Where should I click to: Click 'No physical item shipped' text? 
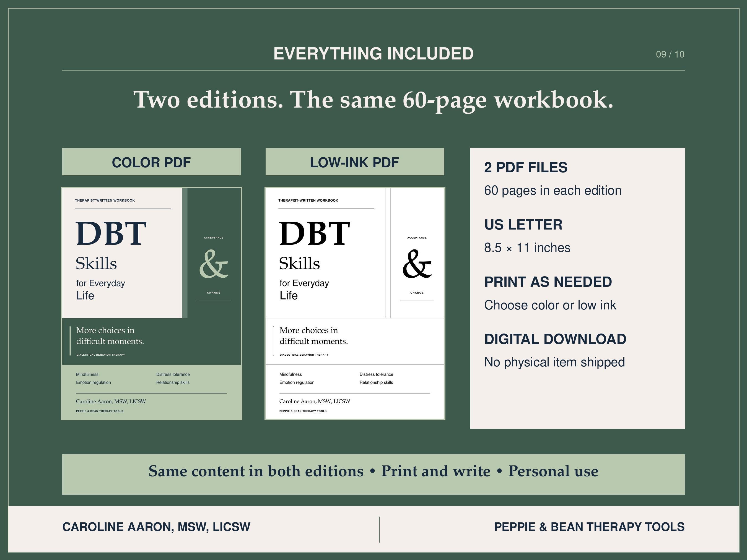554,362
